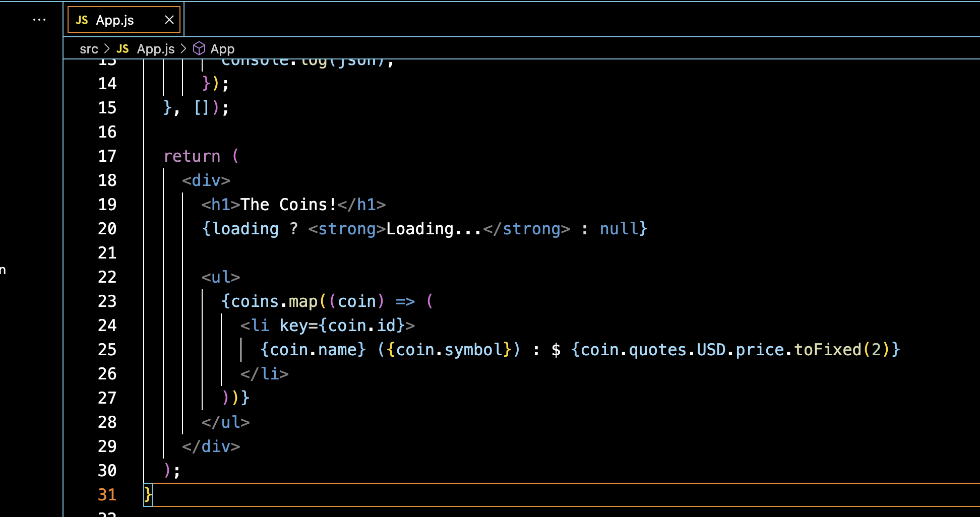Open the src breadcrumb dropdown
Viewport: 980px width, 517px height.
(89, 48)
